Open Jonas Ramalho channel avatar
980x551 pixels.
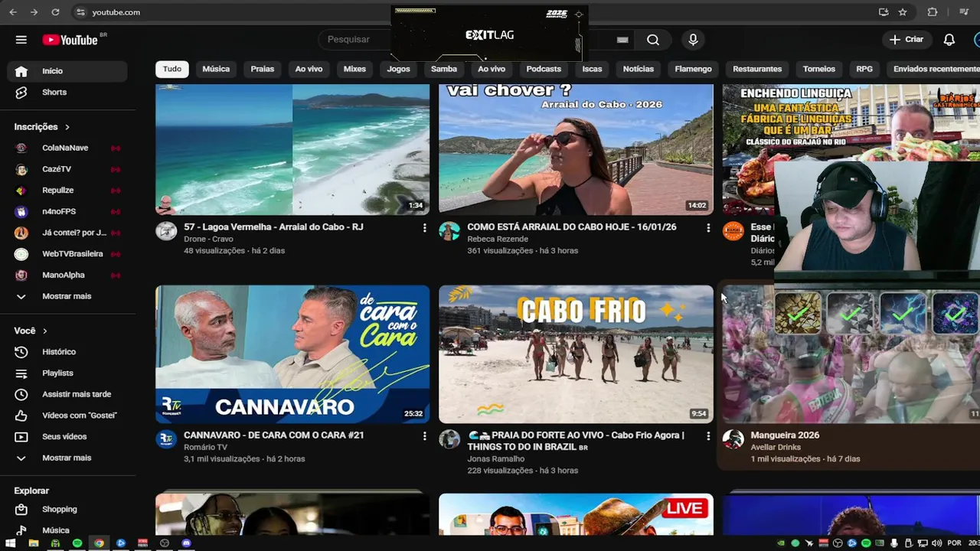[449, 439]
